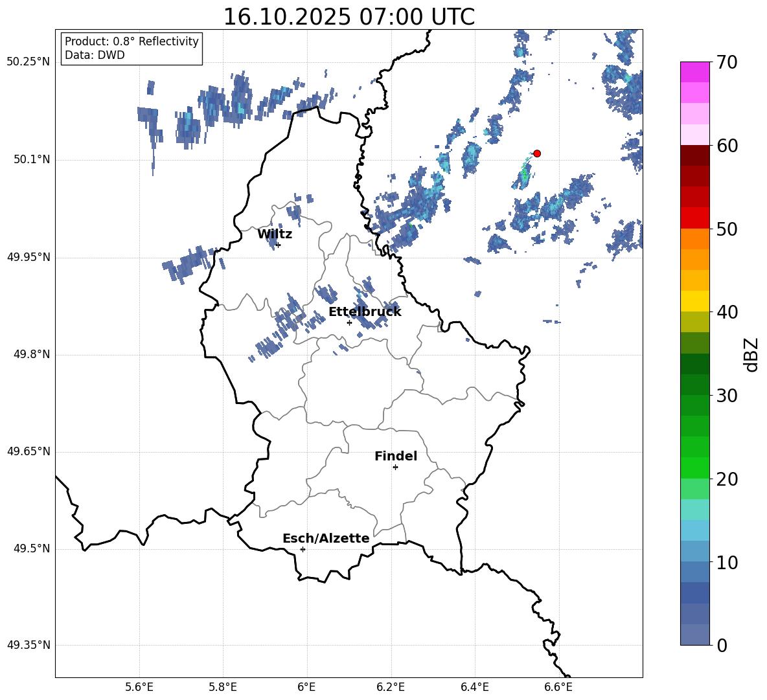
Task: Click the slate-blue swatch at colorbar bottom
Action: 695,635
